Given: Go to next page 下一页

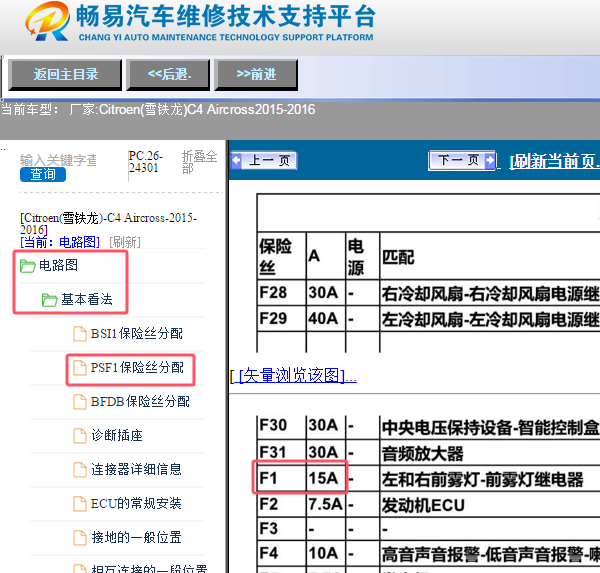Looking at the screenshot, I should point(462,160).
